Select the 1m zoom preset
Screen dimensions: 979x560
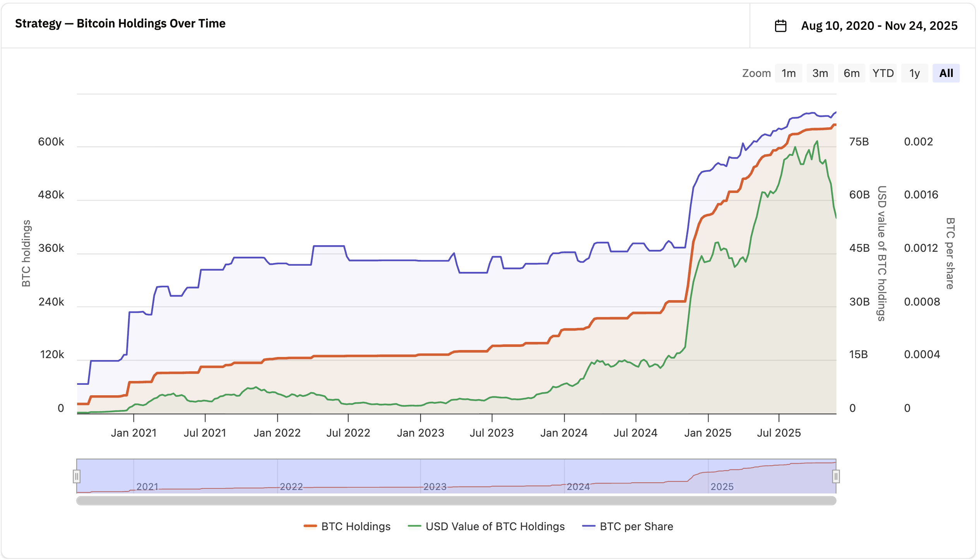click(x=789, y=73)
